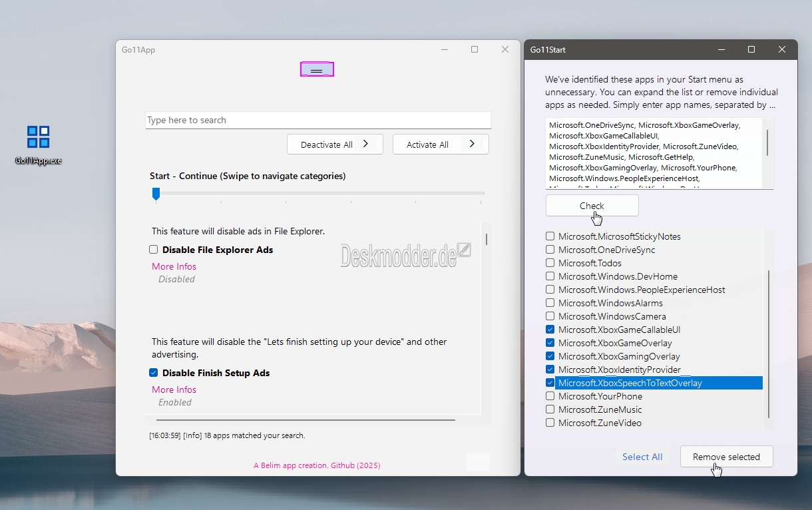
Task: Check Microsoft.WindowsCamera
Action: (550, 316)
